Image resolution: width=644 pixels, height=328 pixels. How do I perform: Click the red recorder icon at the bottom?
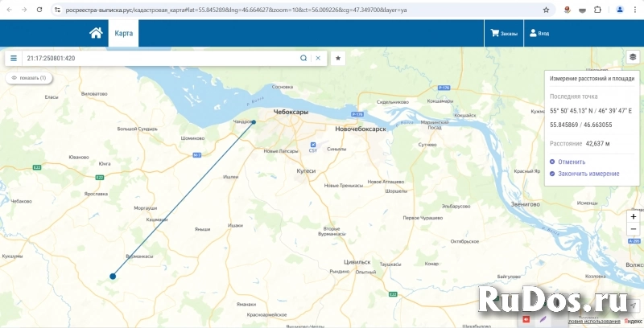[x=526, y=318]
